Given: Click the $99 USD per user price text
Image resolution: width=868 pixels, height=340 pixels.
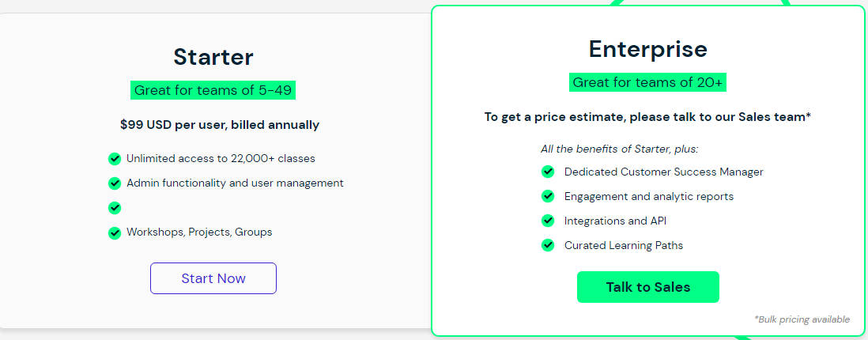Looking at the screenshot, I should 220,125.
